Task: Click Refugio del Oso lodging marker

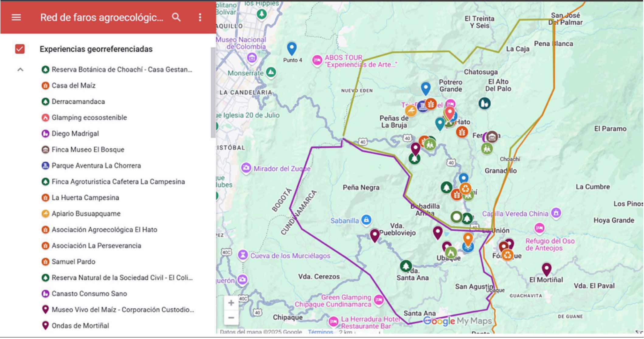Action: pos(539,228)
